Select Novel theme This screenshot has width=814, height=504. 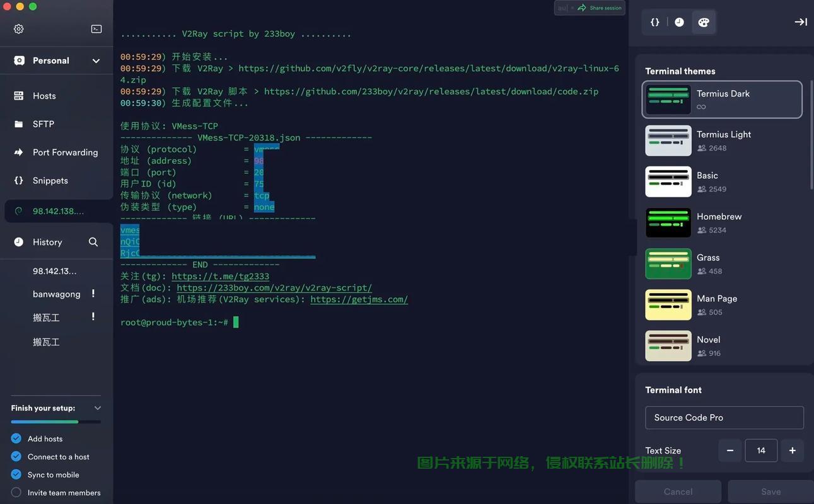pos(722,345)
